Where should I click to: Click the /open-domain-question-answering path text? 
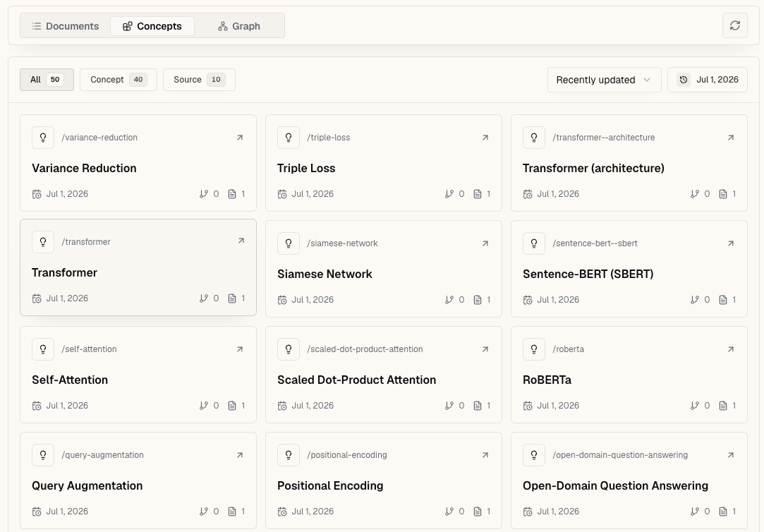click(x=620, y=454)
